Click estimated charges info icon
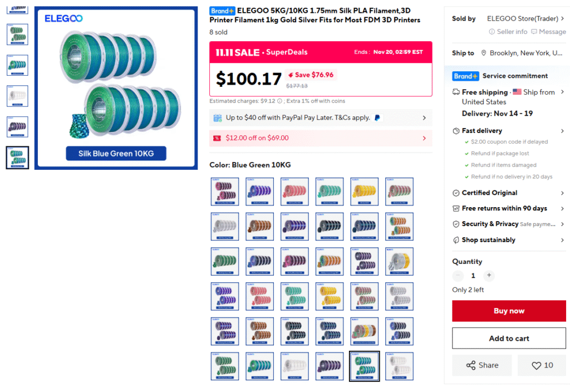This screenshot has width=570, height=392. pyautogui.click(x=279, y=101)
